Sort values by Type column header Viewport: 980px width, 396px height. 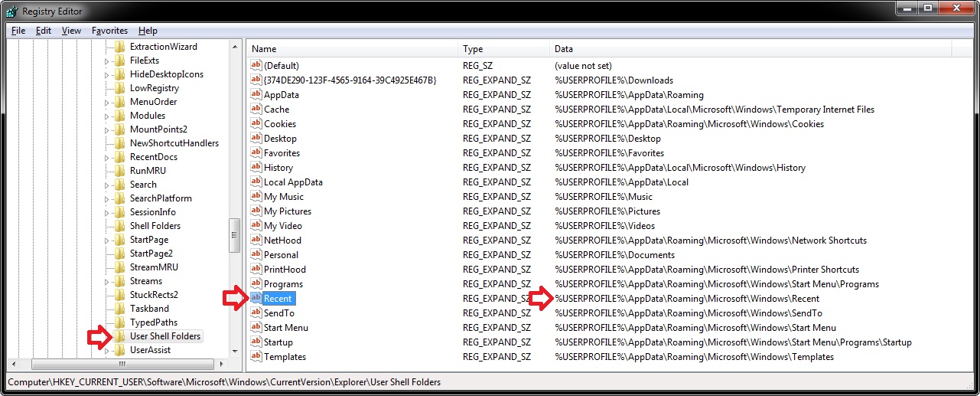tap(503, 49)
